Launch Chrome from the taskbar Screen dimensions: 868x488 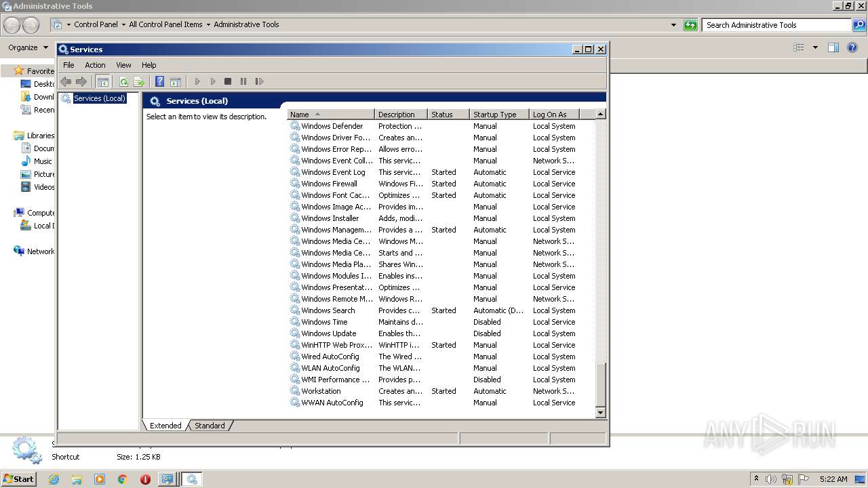[123, 479]
